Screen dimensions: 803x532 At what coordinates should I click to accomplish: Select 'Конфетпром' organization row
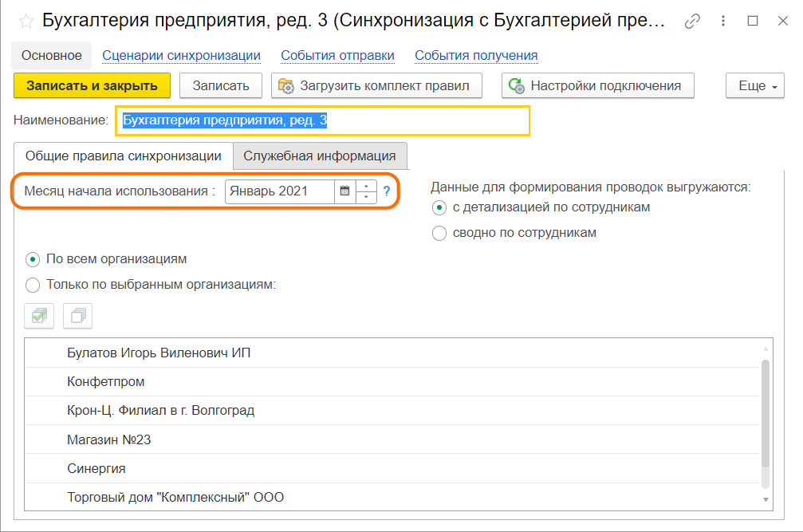392,381
